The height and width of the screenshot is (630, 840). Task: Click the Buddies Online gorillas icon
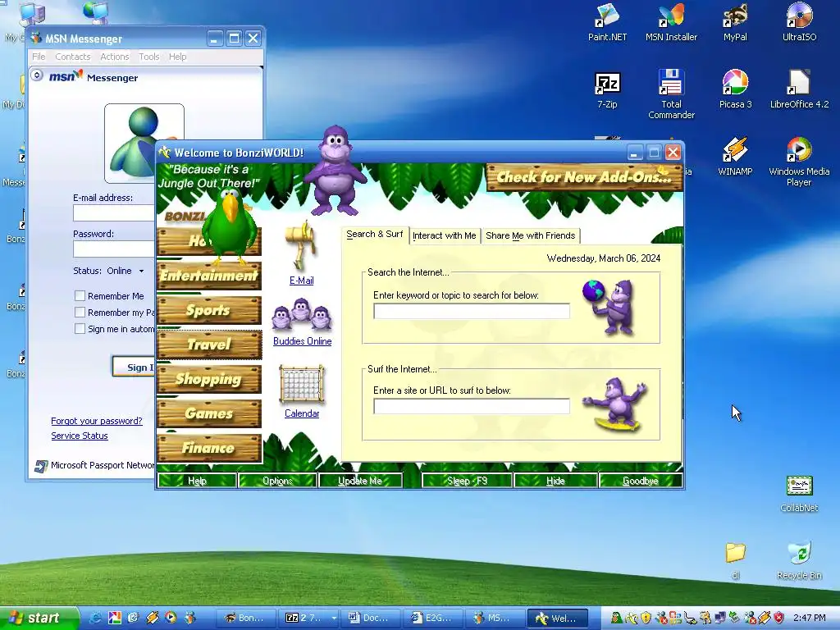[x=301, y=315]
